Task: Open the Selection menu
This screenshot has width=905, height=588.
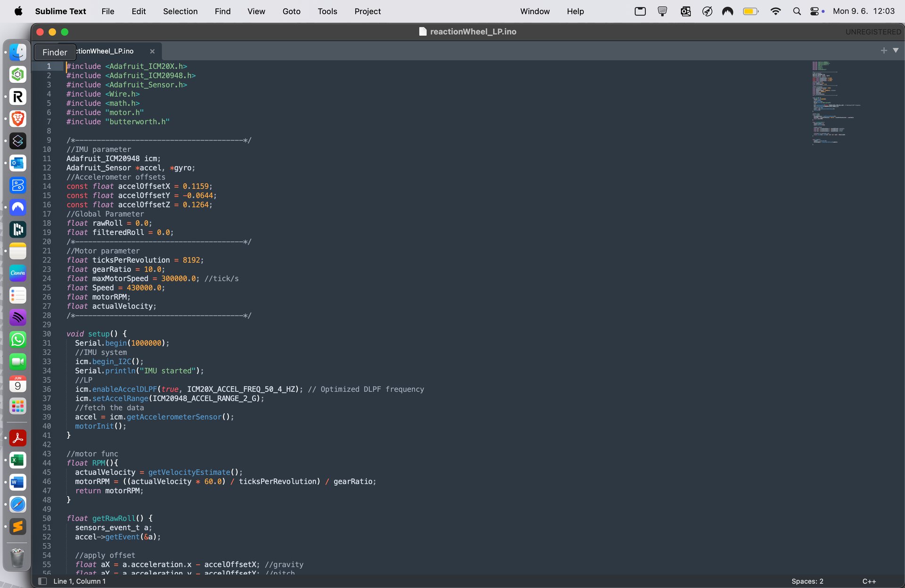Action: point(180,11)
